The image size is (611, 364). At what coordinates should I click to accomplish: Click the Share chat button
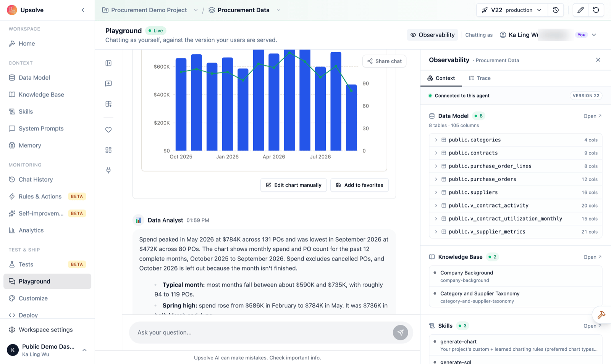385,61
